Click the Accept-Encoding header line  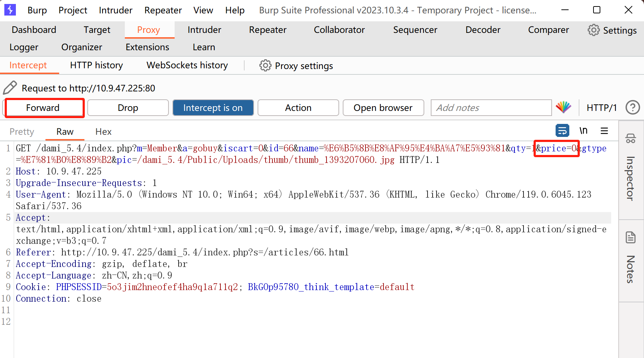click(102, 264)
